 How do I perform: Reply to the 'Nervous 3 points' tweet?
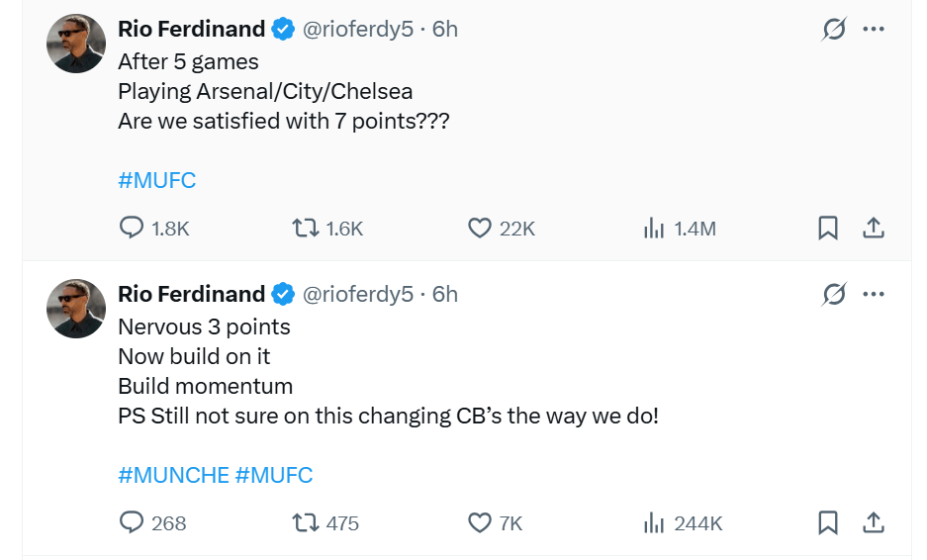132,522
